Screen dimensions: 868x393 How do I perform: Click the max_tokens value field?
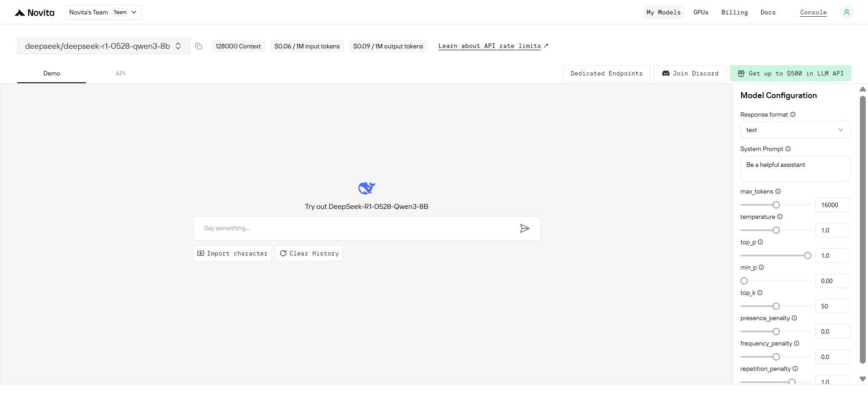click(x=833, y=205)
